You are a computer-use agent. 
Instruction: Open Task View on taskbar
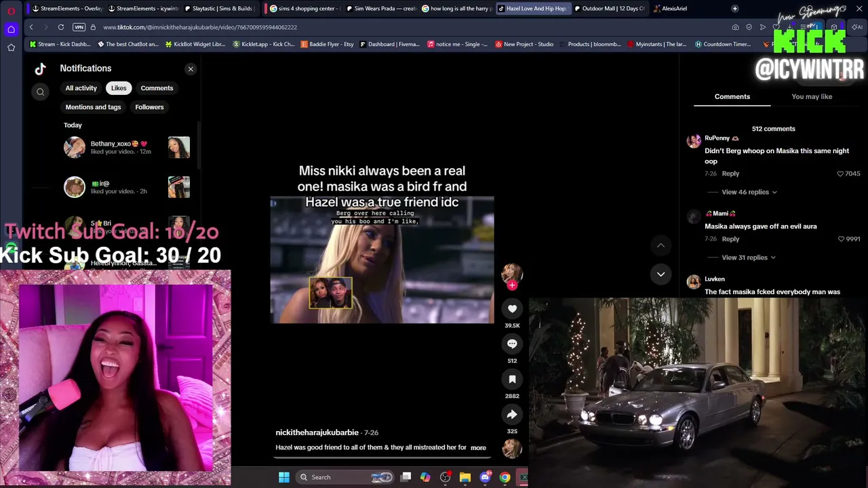pyautogui.click(x=406, y=477)
